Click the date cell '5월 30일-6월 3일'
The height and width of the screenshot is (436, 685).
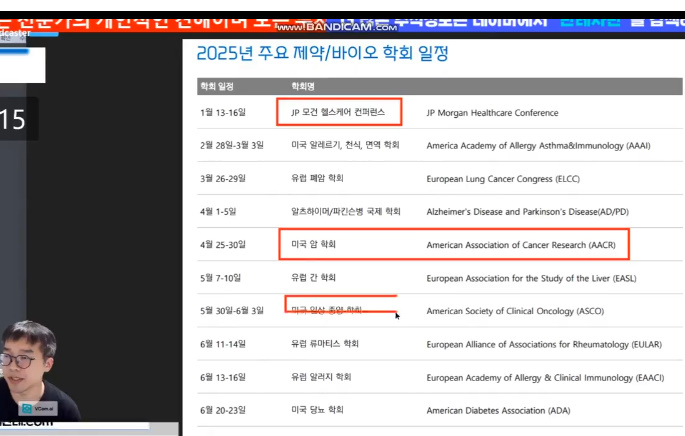pos(232,311)
